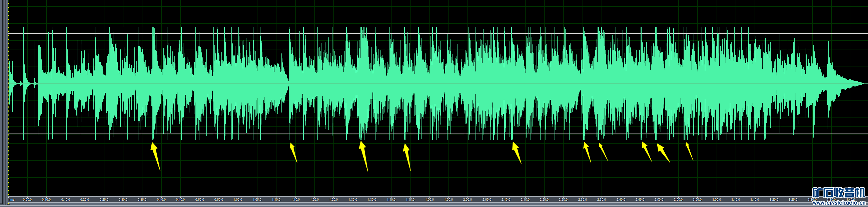Click "0:55.0" on the time ruler

[219, 200]
